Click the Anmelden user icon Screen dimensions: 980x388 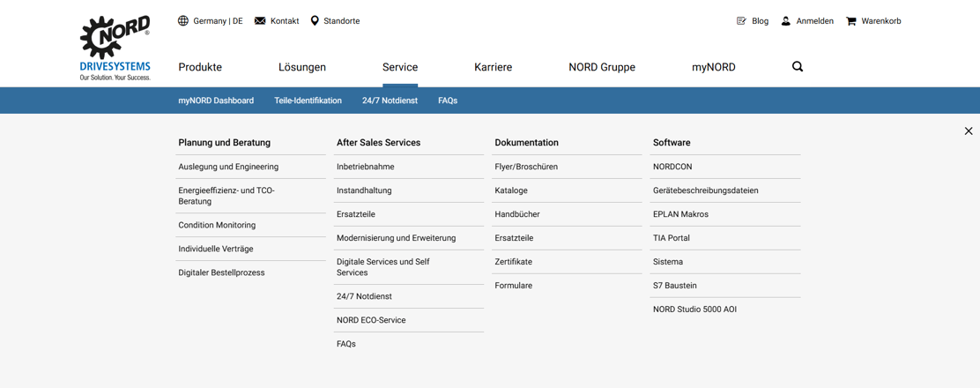[x=785, y=21]
